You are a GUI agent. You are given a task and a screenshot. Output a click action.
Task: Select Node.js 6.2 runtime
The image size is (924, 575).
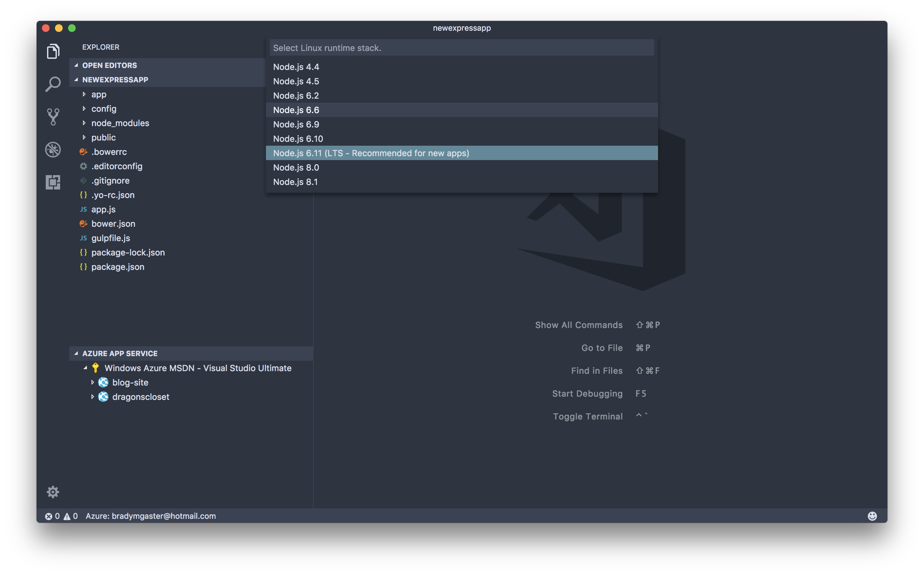coord(462,95)
